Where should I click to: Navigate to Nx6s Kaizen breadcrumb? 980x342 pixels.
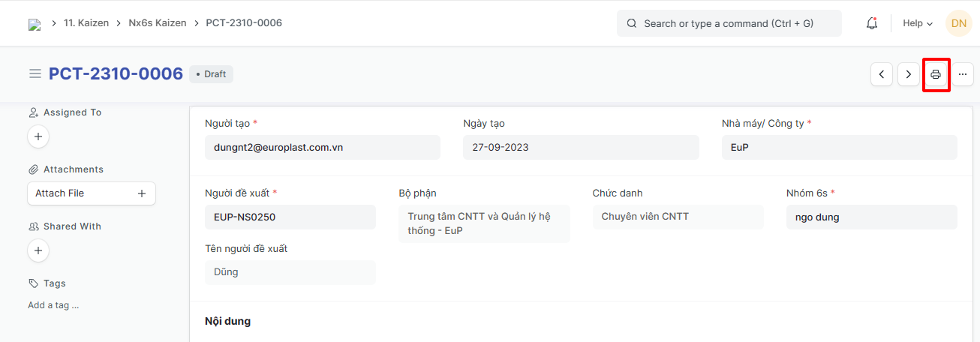(158, 23)
